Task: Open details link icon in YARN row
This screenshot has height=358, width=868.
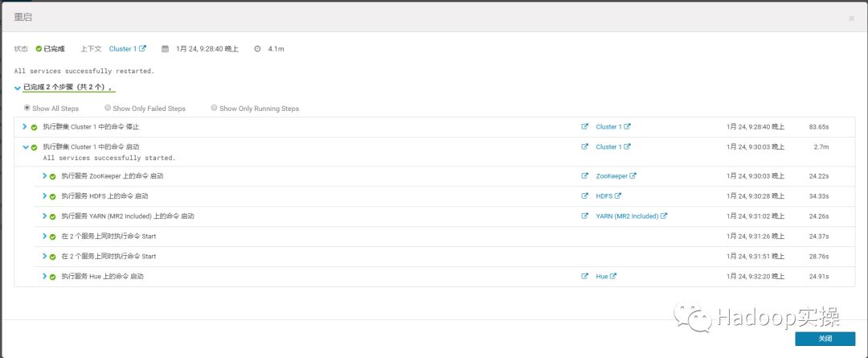Action: coord(584,216)
